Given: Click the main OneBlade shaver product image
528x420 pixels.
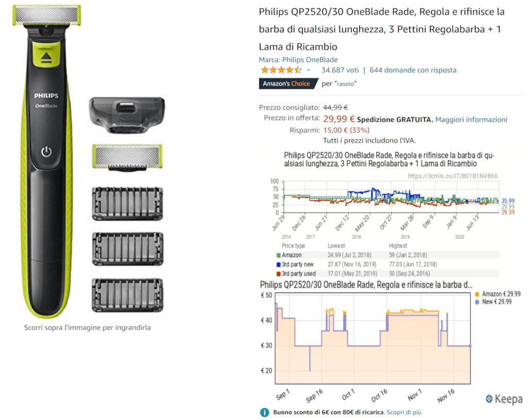Looking at the screenshot, I should [x=46, y=161].
